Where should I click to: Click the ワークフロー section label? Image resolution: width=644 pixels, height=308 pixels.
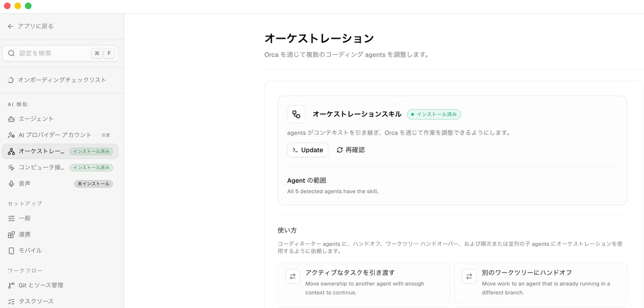[x=25, y=271]
